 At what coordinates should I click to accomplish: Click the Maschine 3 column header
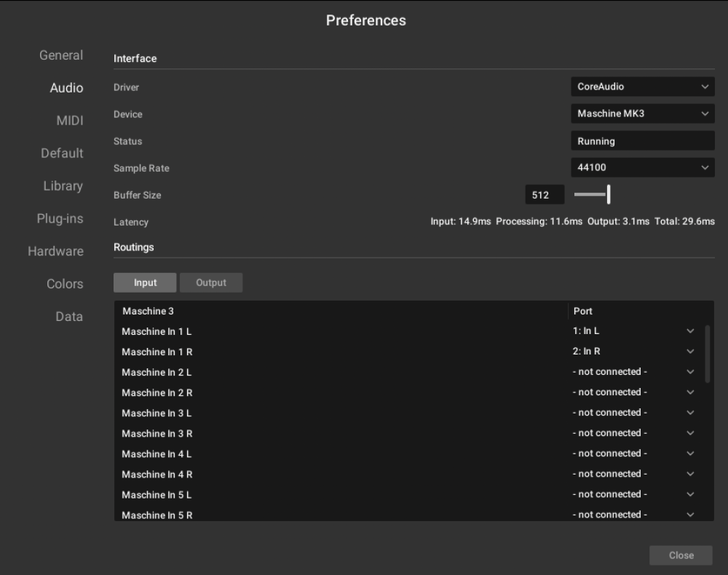(x=148, y=311)
